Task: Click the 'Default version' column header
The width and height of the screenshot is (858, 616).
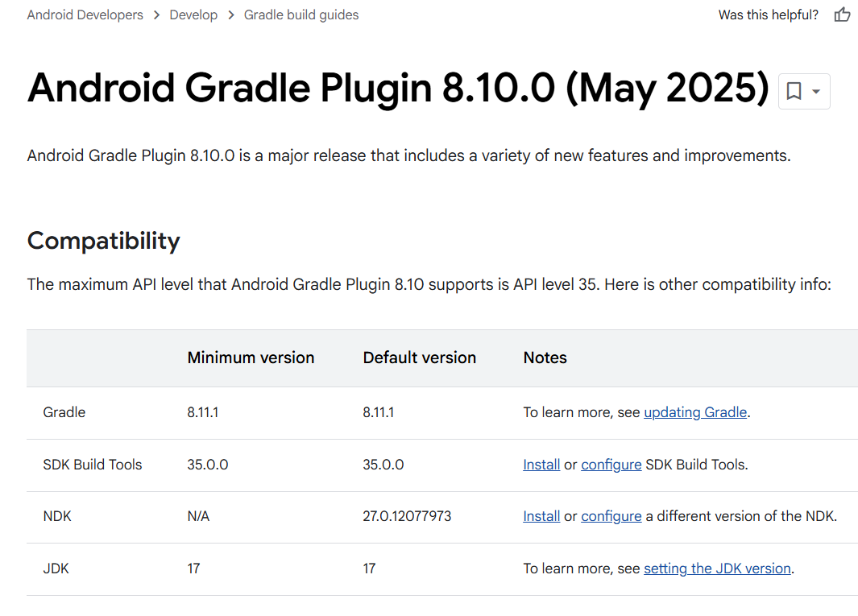Action: click(x=419, y=358)
